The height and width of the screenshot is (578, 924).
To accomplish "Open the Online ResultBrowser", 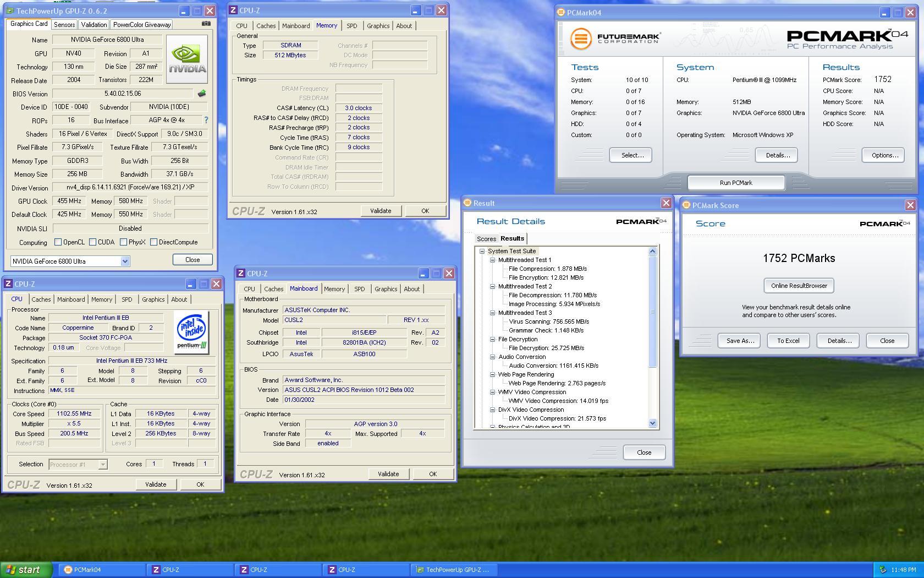I will point(799,286).
